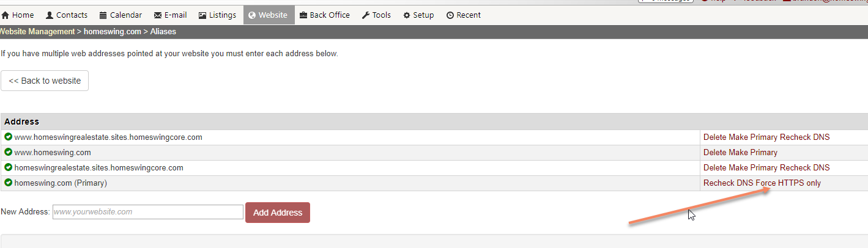
Task: Click the Add Address button
Action: pyautogui.click(x=278, y=213)
